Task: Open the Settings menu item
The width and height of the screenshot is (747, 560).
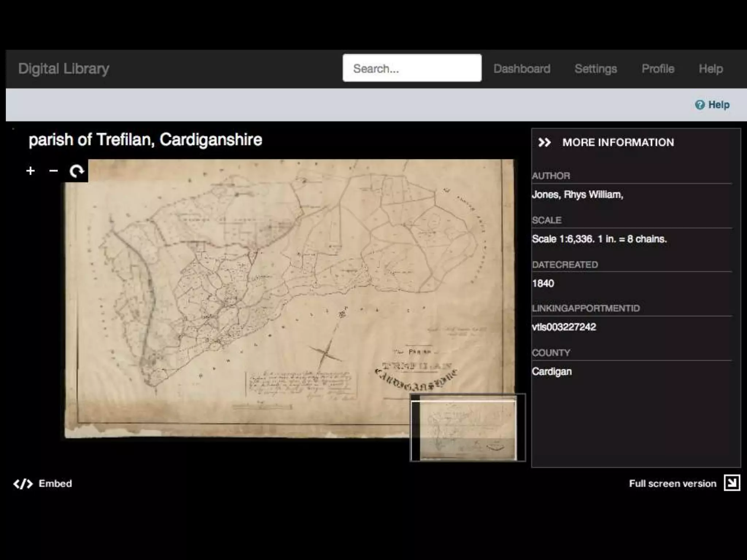Action: click(x=596, y=69)
